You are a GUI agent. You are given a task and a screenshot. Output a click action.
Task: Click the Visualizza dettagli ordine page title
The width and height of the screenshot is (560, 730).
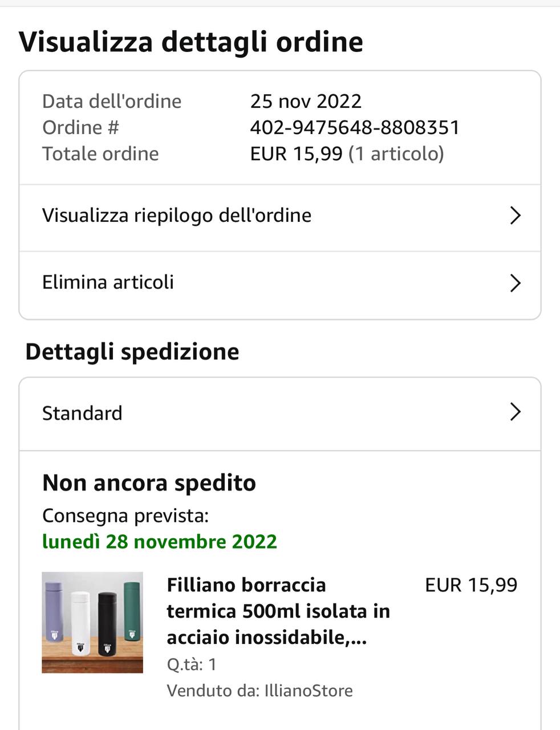(x=191, y=42)
